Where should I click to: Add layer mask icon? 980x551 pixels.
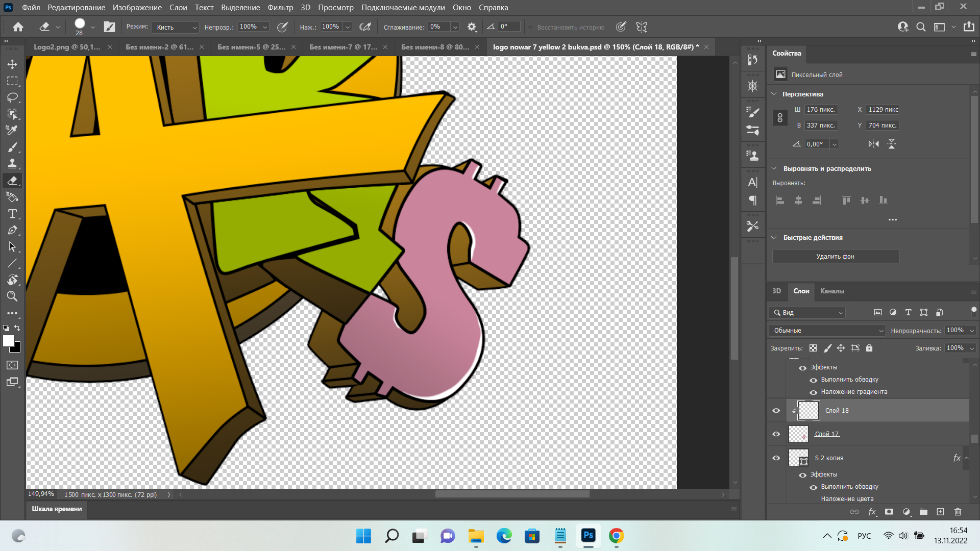[x=889, y=512]
